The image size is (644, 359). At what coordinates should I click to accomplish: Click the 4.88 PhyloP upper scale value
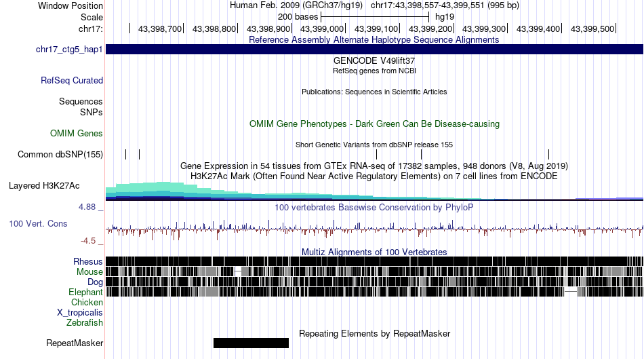(x=87, y=207)
